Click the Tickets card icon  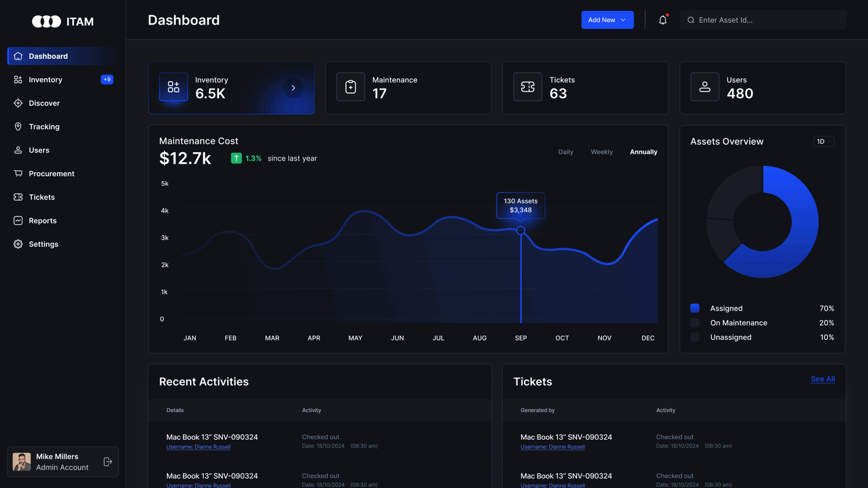click(527, 87)
